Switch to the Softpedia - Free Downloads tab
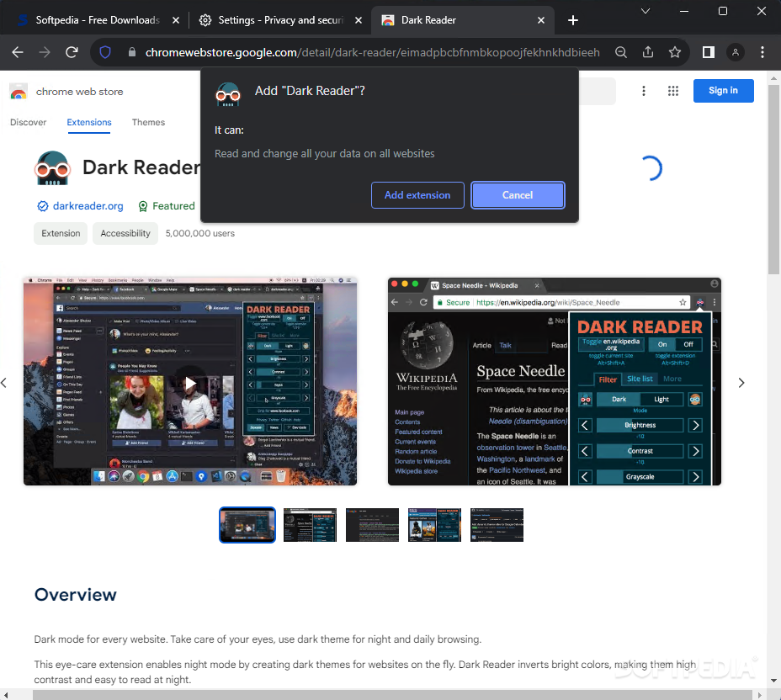This screenshot has width=781, height=700. click(98, 20)
